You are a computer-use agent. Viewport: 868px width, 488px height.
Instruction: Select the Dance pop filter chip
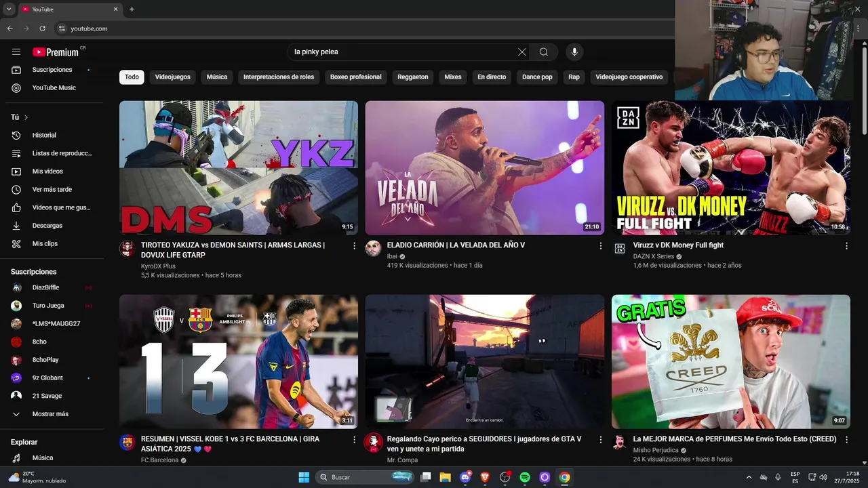(537, 77)
